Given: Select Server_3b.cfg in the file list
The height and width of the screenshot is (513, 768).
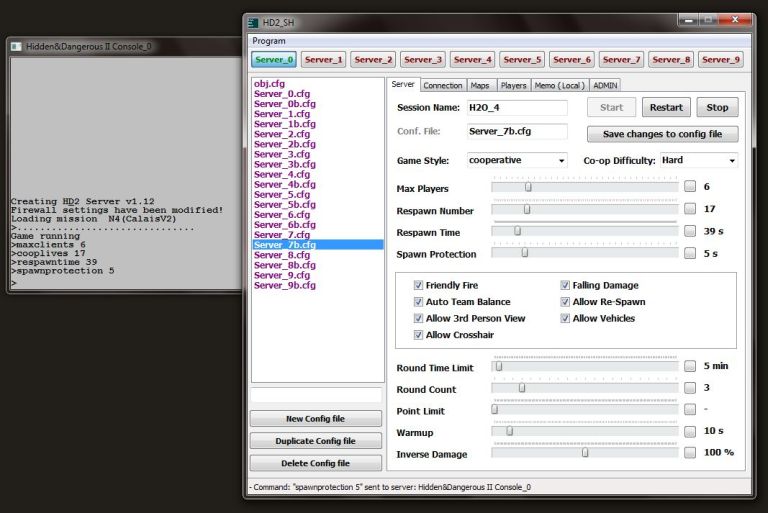Looking at the screenshot, I should click(285, 164).
